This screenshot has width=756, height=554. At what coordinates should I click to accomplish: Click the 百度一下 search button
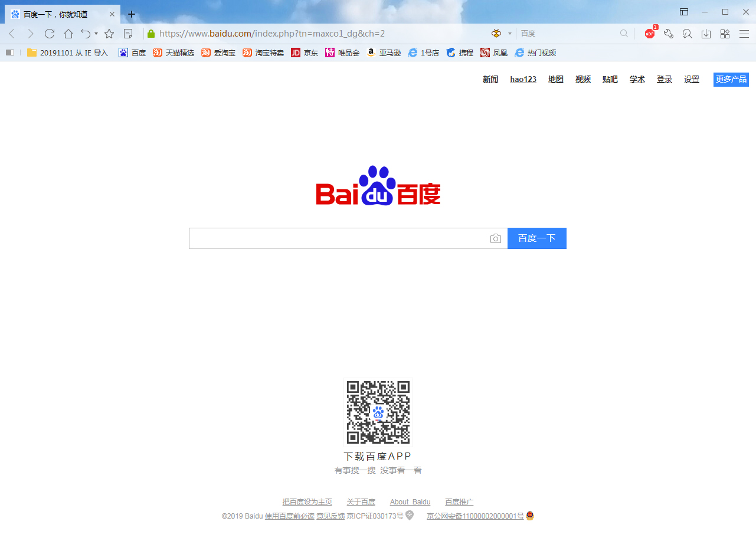click(536, 238)
